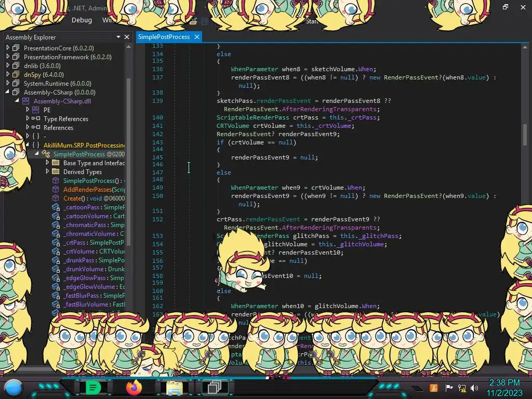Click the _edgeGlowPass field icon
532x399 pixels.
click(x=56, y=277)
